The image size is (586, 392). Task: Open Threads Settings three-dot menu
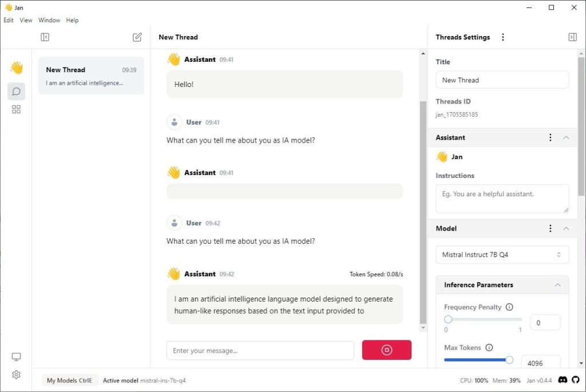503,37
